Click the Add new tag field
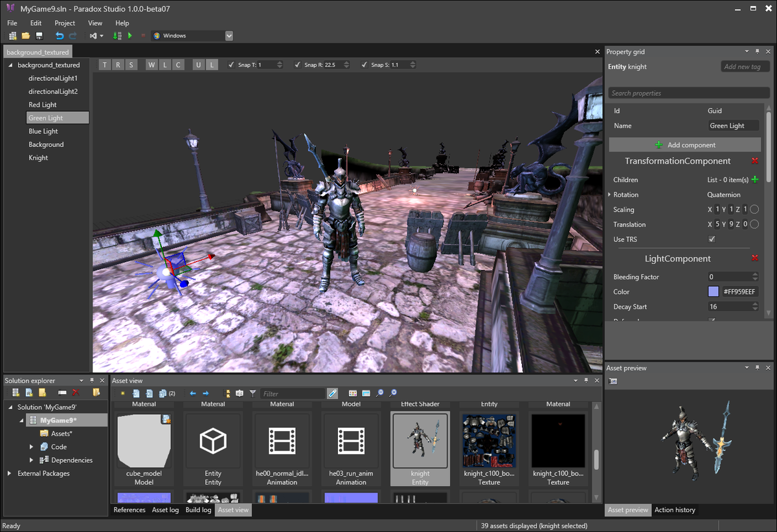 pyautogui.click(x=745, y=67)
